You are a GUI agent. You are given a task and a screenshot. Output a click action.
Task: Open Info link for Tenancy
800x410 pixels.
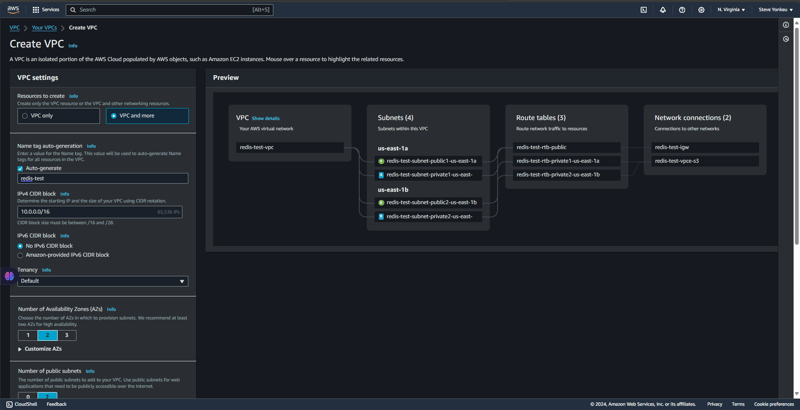[46, 270]
